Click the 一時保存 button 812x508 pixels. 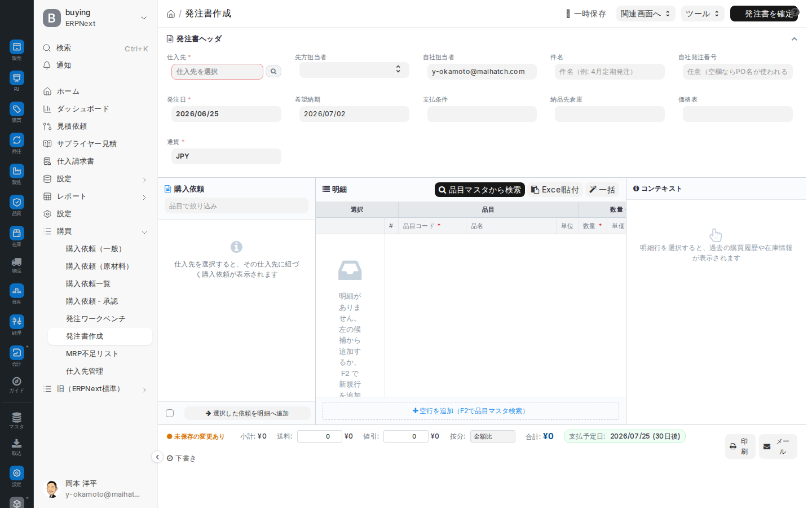[x=585, y=14]
